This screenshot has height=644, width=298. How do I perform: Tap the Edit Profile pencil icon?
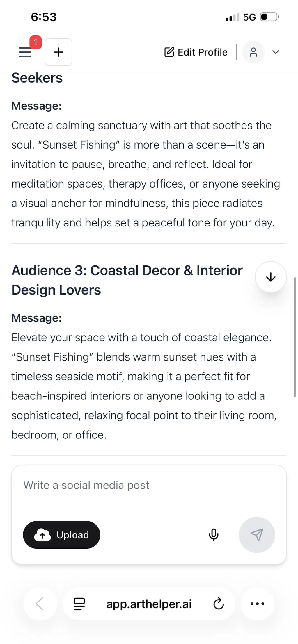[x=169, y=52]
